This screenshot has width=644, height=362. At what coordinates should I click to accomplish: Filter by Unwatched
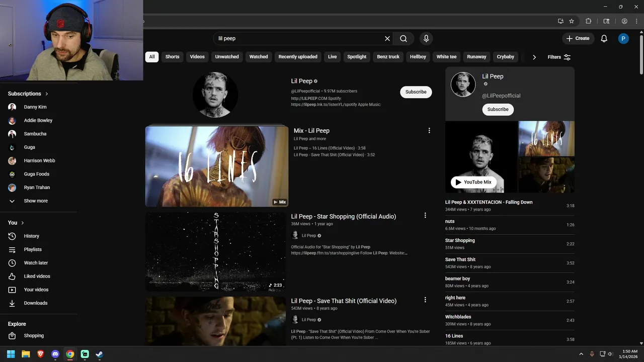click(x=227, y=57)
